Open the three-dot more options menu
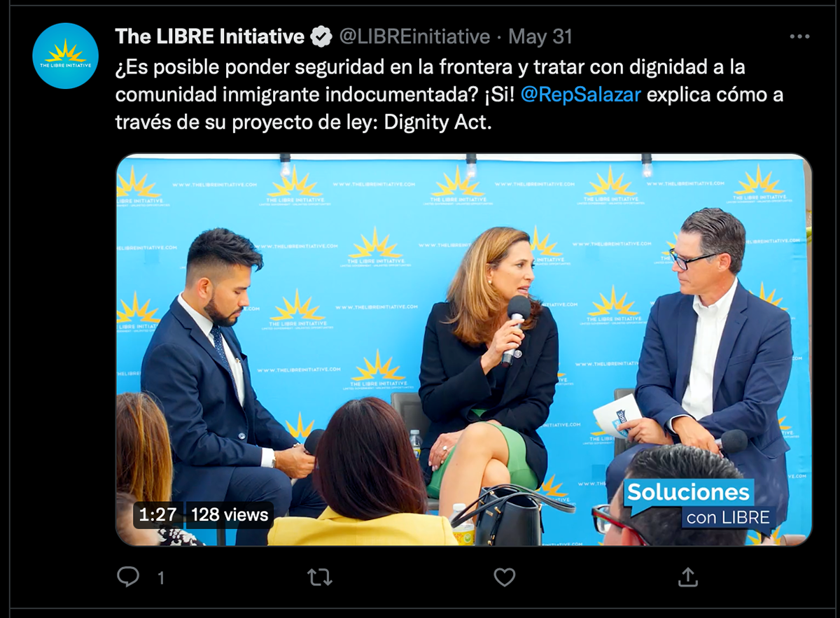Image resolution: width=840 pixels, height=618 pixels. [x=799, y=36]
